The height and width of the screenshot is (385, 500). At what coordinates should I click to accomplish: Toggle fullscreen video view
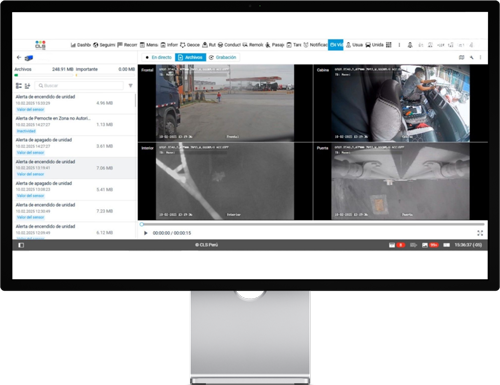(x=480, y=233)
